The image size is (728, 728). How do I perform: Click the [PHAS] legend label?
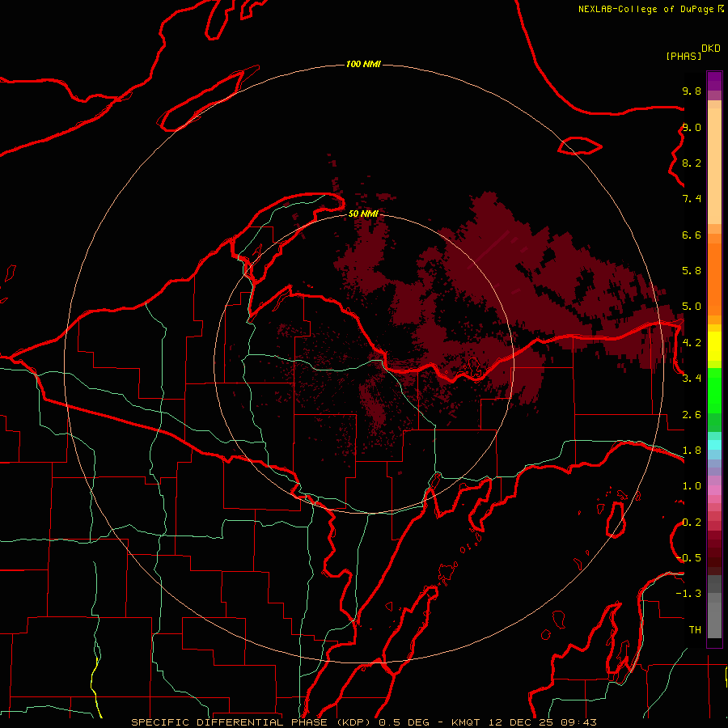[684, 56]
